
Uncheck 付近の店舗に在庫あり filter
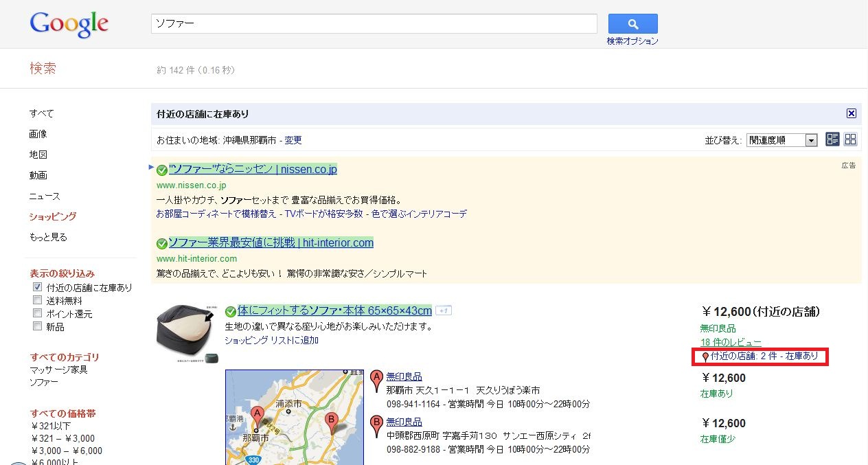(38, 288)
